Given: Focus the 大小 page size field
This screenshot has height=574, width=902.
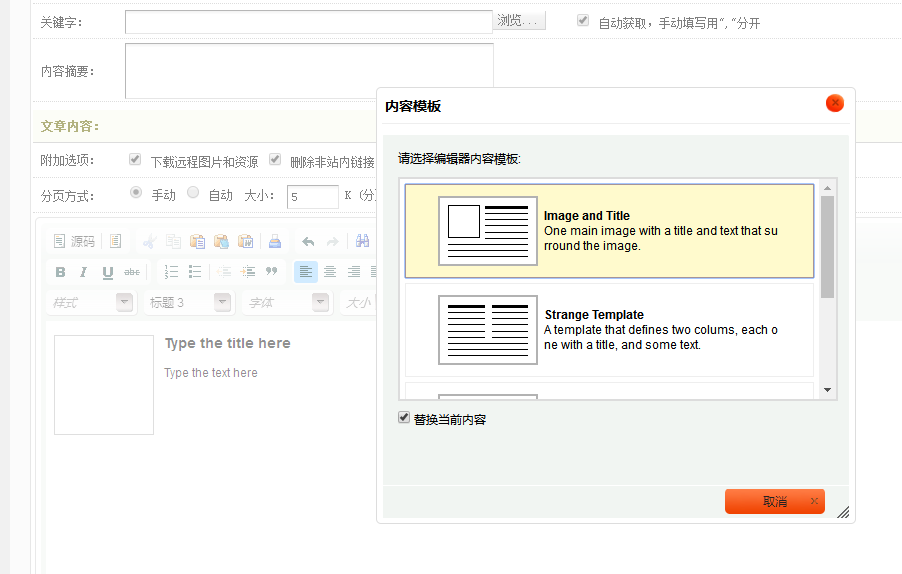Looking at the screenshot, I should (312, 197).
